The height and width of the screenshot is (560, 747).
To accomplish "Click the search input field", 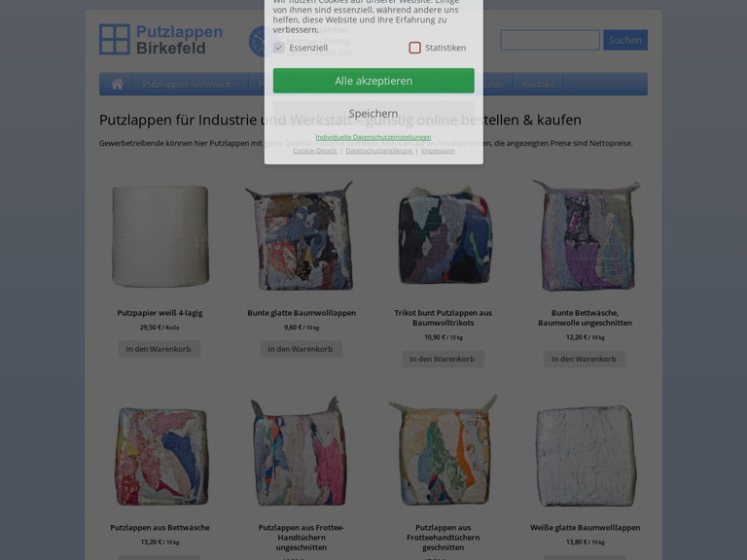I will click(551, 40).
